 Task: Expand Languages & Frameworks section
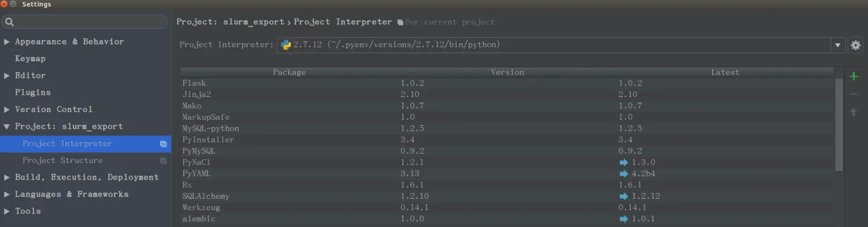pos(7,194)
